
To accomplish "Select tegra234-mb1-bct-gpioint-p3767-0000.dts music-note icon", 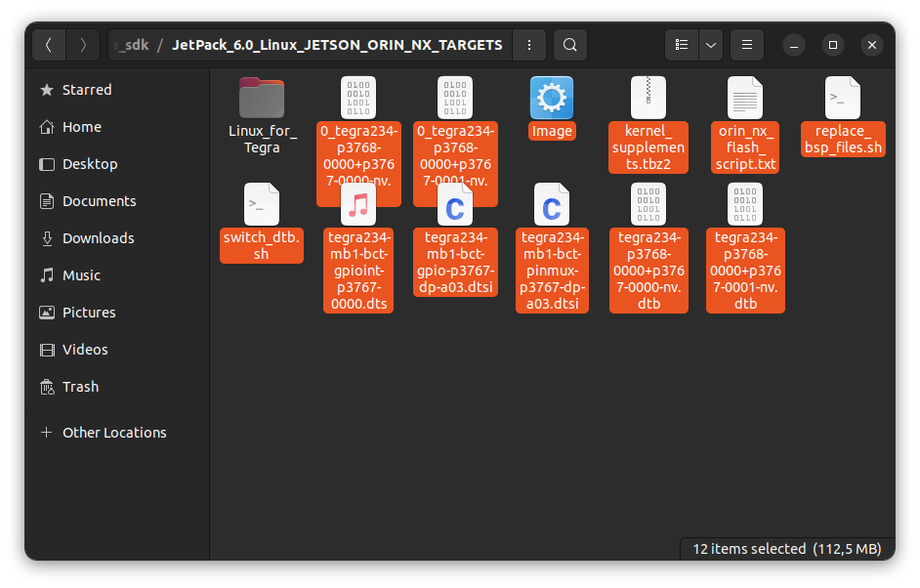I will tap(358, 204).
